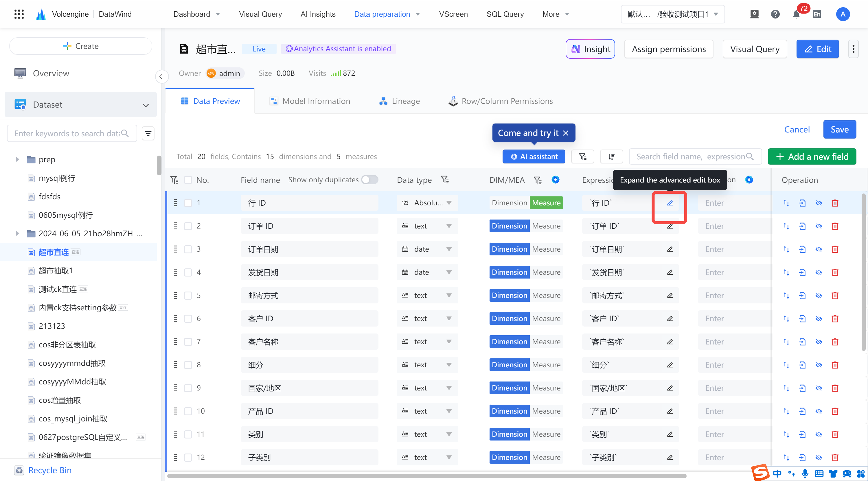Click the drag handle of row 6
This screenshot has width=868, height=481.
(x=175, y=319)
